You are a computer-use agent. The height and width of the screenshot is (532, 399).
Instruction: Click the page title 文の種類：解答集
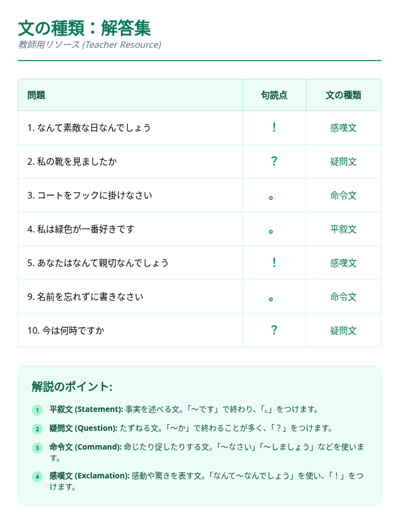point(84,28)
